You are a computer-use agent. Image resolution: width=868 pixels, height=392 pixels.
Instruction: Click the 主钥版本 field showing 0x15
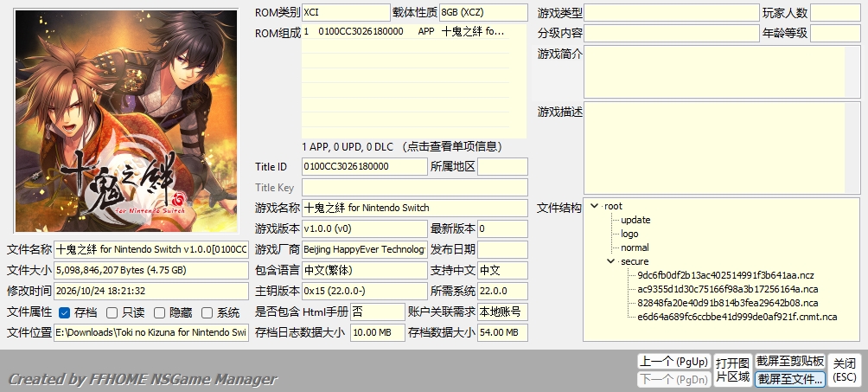365,291
